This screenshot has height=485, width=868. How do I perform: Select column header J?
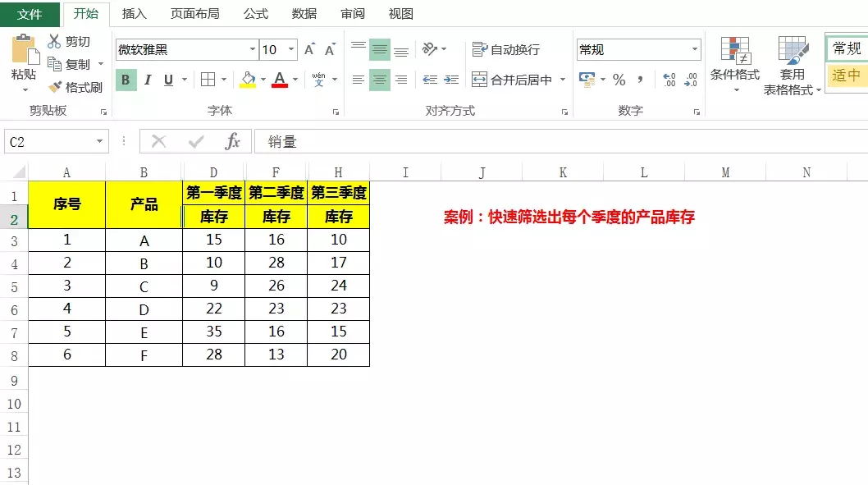[x=482, y=172]
